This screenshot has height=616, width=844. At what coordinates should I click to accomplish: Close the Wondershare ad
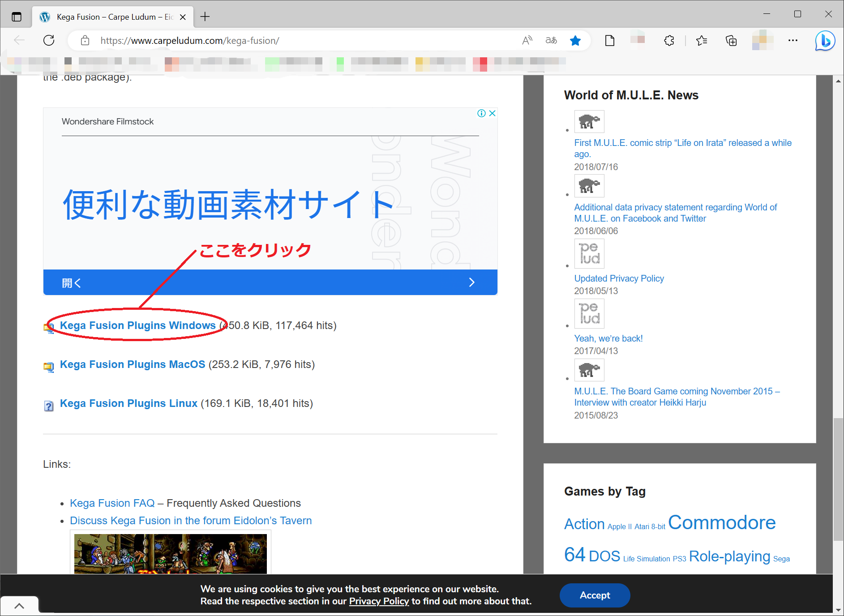pos(492,113)
